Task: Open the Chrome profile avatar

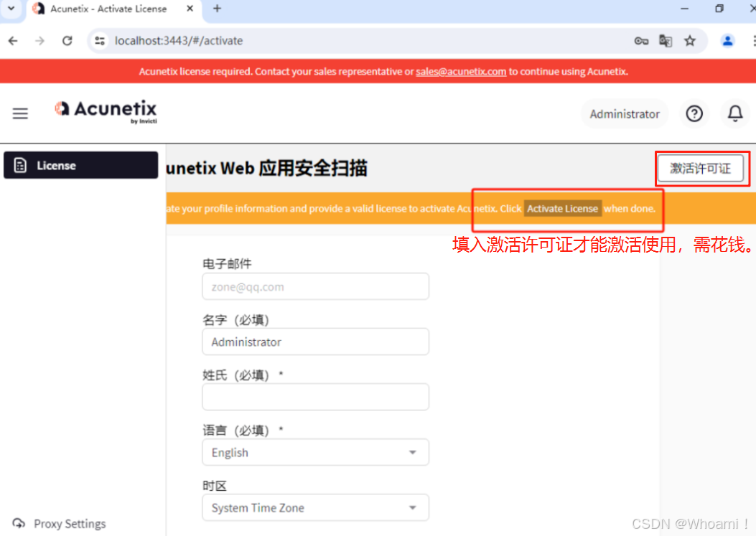Action: click(x=727, y=41)
